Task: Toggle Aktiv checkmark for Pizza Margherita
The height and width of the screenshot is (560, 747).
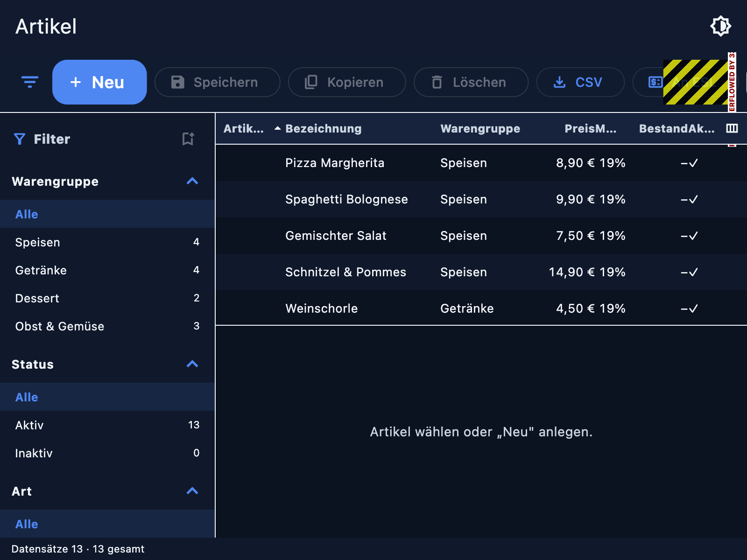Action: tap(693, 163)
